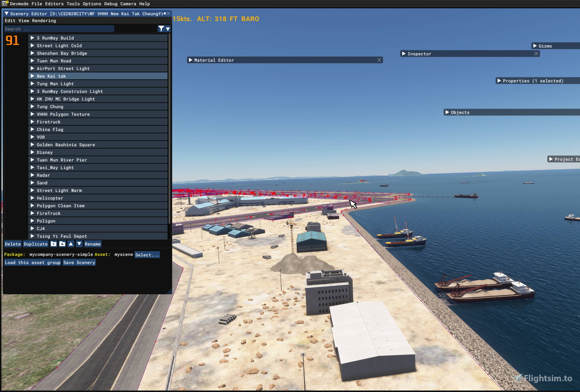Click the Devmode application icon in the menu bar
Image resolution: width=580 pixels, height=392 pixels.
click(x=5, y=4)
